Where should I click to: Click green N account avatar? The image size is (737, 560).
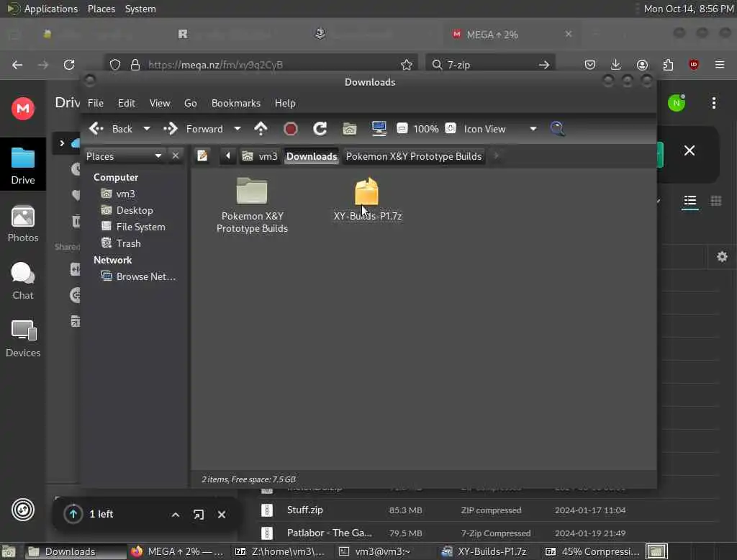tap(677, 103)
